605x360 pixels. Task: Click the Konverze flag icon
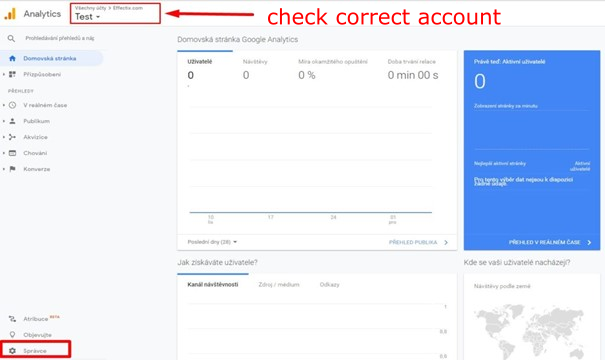click(12, 169)
